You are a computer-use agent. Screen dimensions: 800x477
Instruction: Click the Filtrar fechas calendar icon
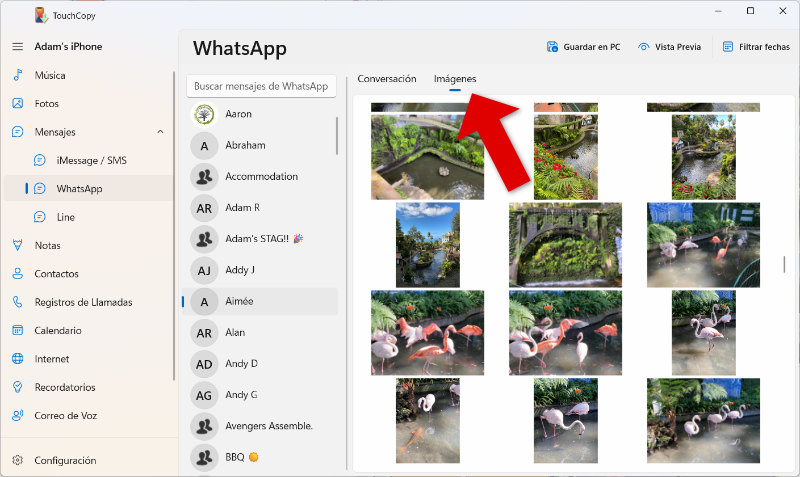728,47
